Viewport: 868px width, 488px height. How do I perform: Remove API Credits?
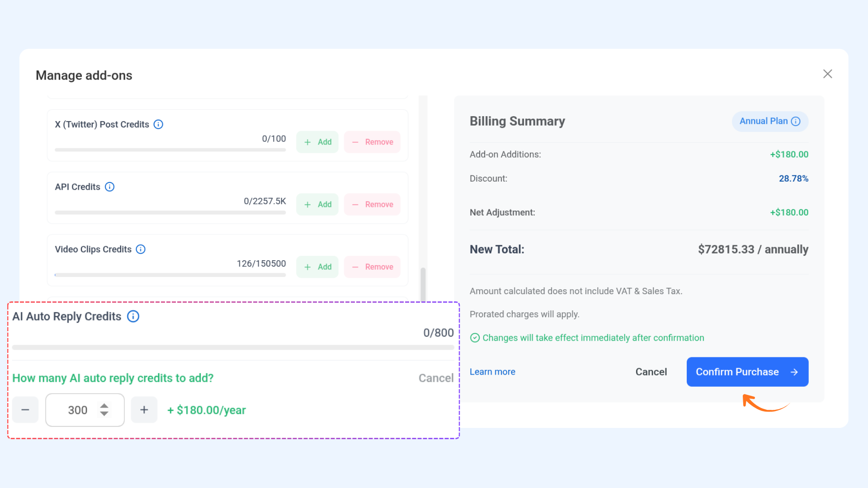372,204
